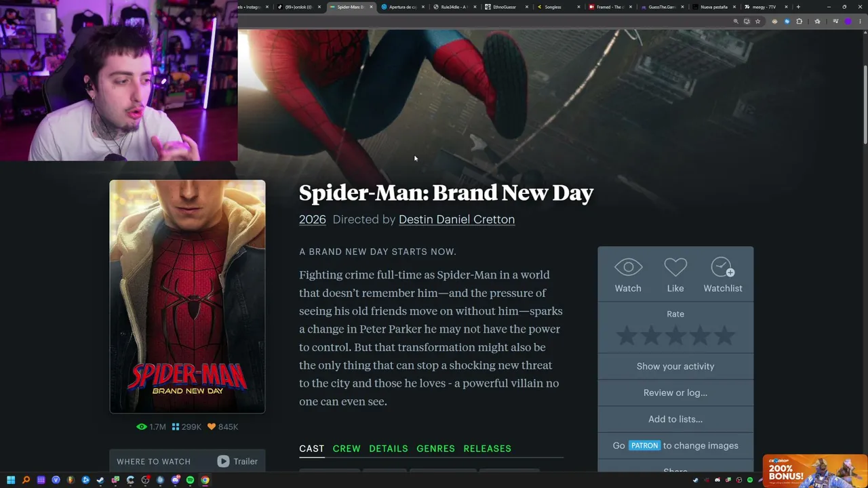Image resolution: width=868 pixels, height=488 pixels.
Task: Switch to the CREW tab
Action: pos(347,449)
